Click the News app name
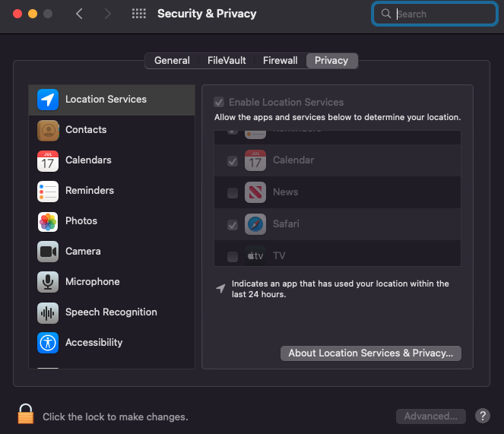This screenshot has width=504, height=434. pos(285,192)
